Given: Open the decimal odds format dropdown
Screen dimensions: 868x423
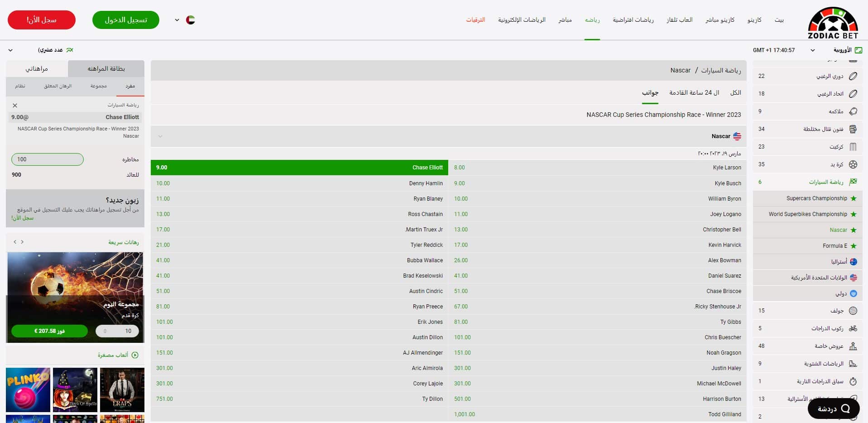Looking at the screenshot, I should pyautogui.click(x=10, y=50).
